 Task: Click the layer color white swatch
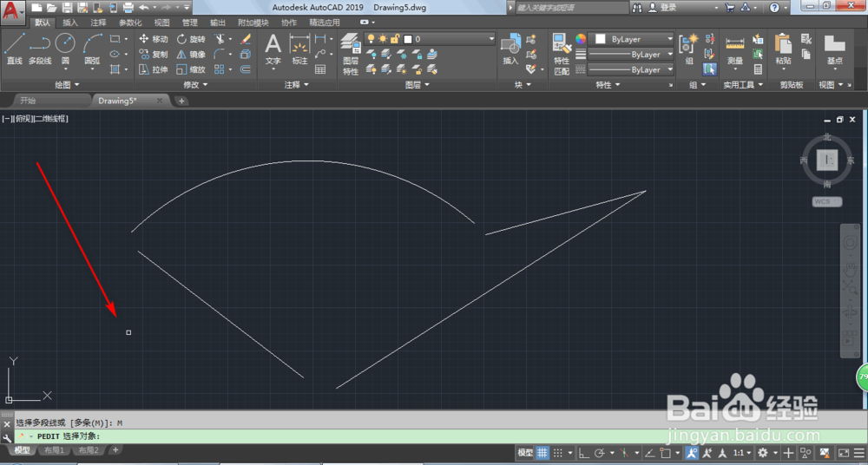point(408,39)
